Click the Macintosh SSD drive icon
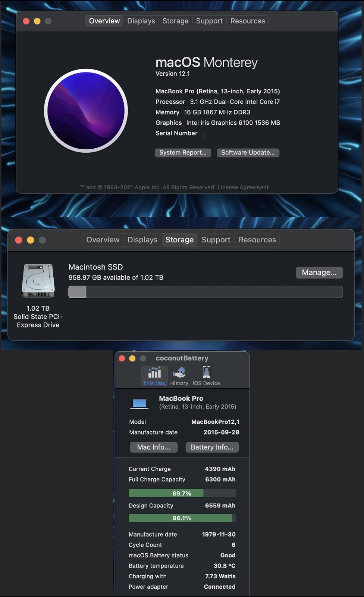 pos(38,280)
